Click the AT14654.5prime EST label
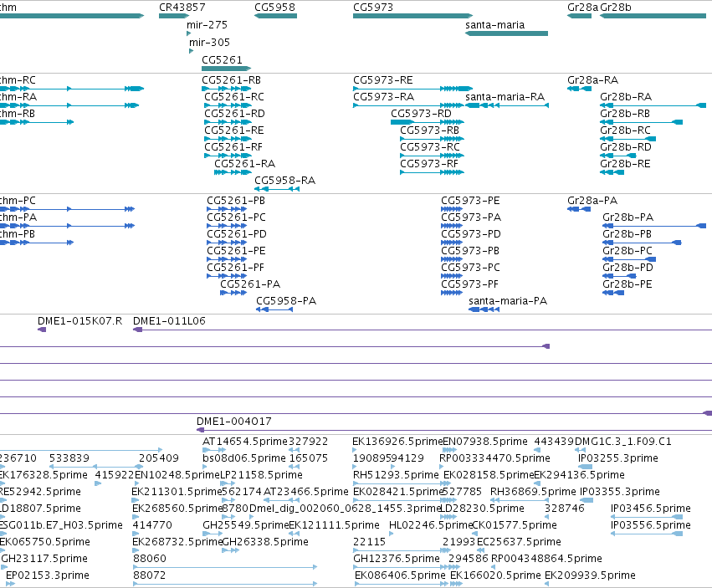The height and width of the screenshot is (588, 712). coord(245,442)
